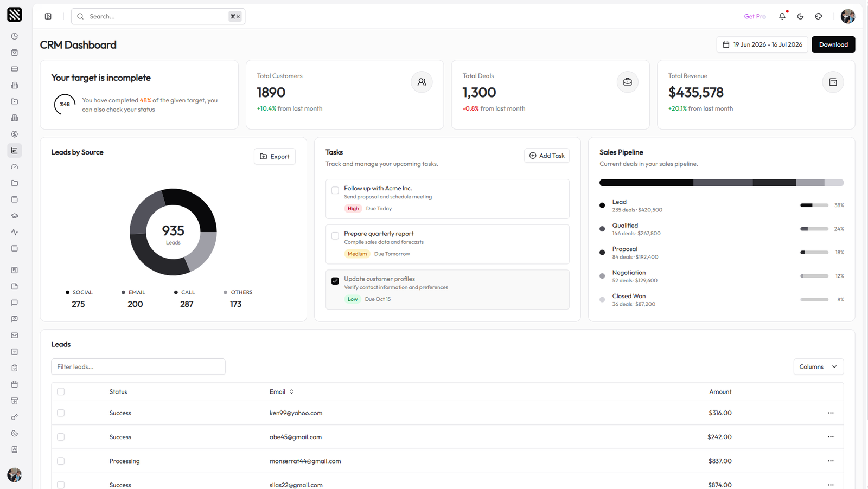Open actions menu for ken99@yahoo.com row
The image size is (868, 489).
pos(831,413)
